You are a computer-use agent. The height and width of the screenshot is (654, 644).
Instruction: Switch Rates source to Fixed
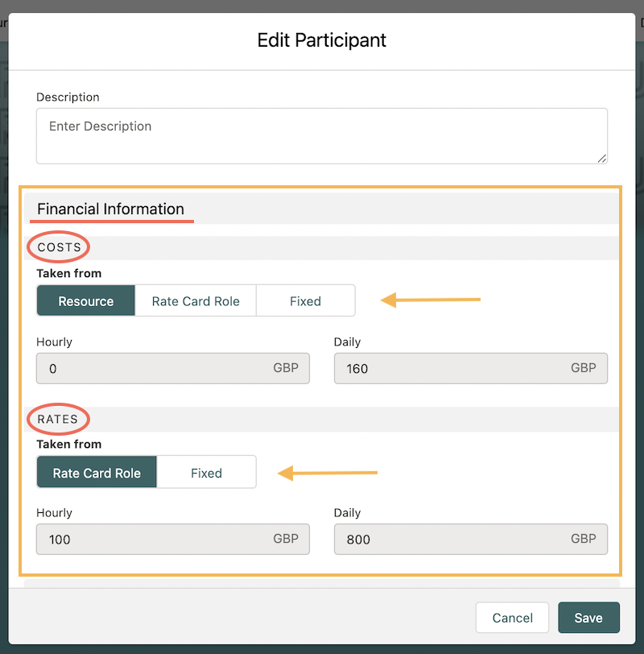[206, 473]
